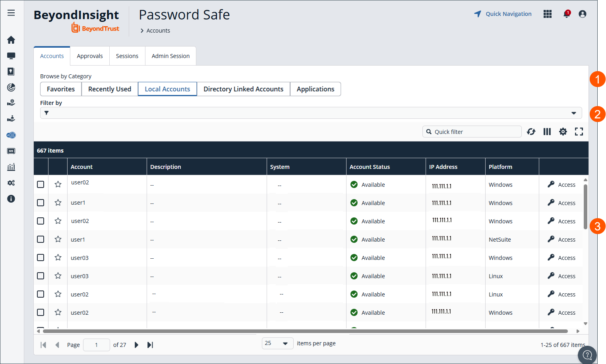Viewport: 606px width, 364px height.
Task: Click the horizontal grid scrollbar
Action: click(305, 331)
